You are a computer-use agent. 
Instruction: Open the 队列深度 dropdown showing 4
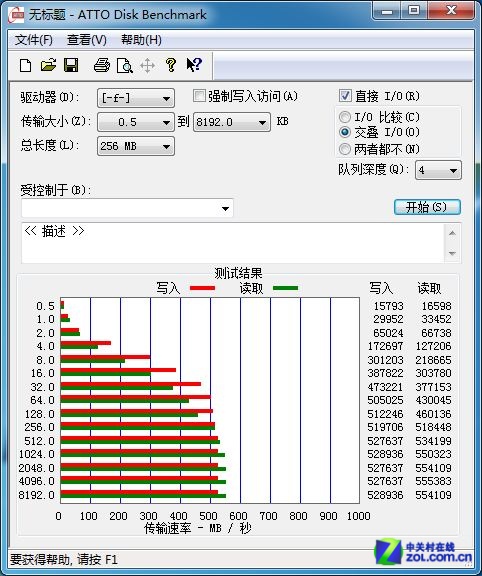point(438,170)
